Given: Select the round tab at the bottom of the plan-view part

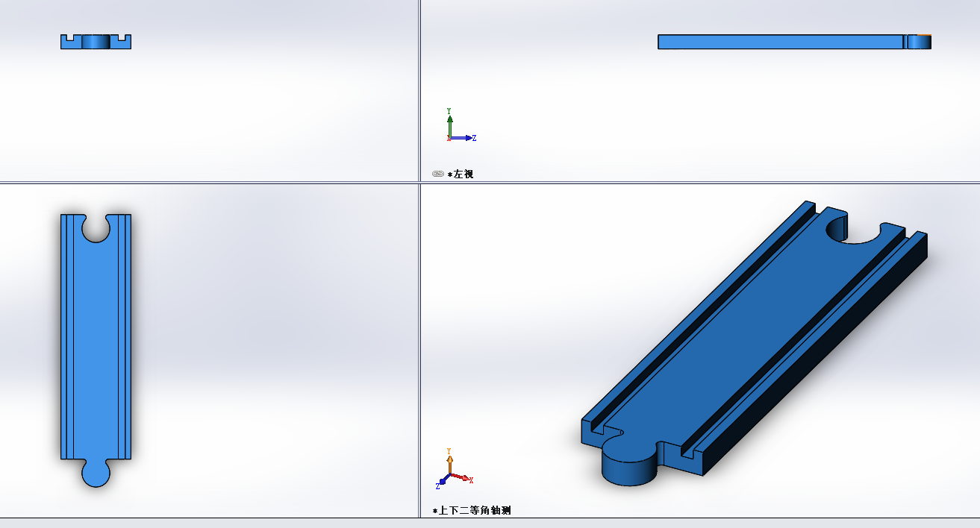Looking at the screenshot, I should pos(96,473).
